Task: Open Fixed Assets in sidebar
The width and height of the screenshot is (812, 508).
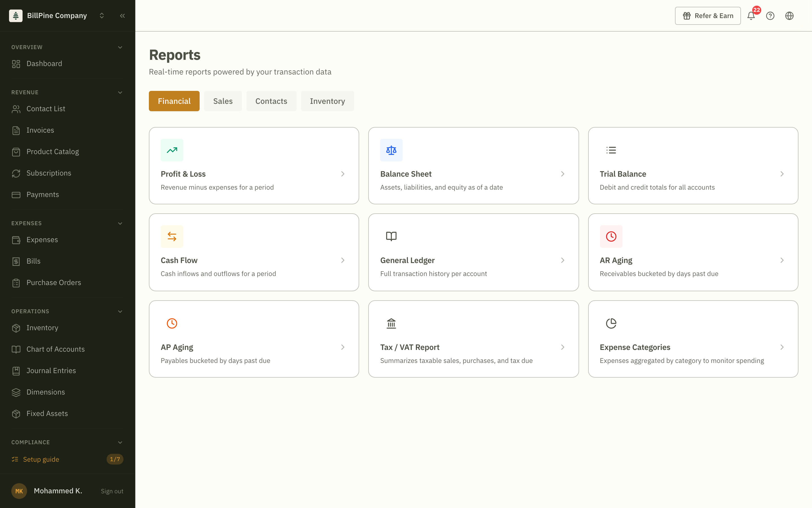Action: point(67,414)
